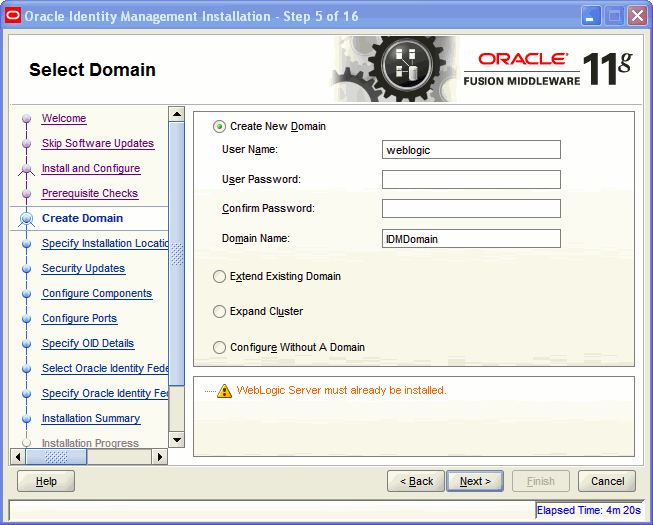The width and height of the screenshot is (653, 525).
Task: Click the Install and Configure step node icon
Action: click(x=27, y=169)
